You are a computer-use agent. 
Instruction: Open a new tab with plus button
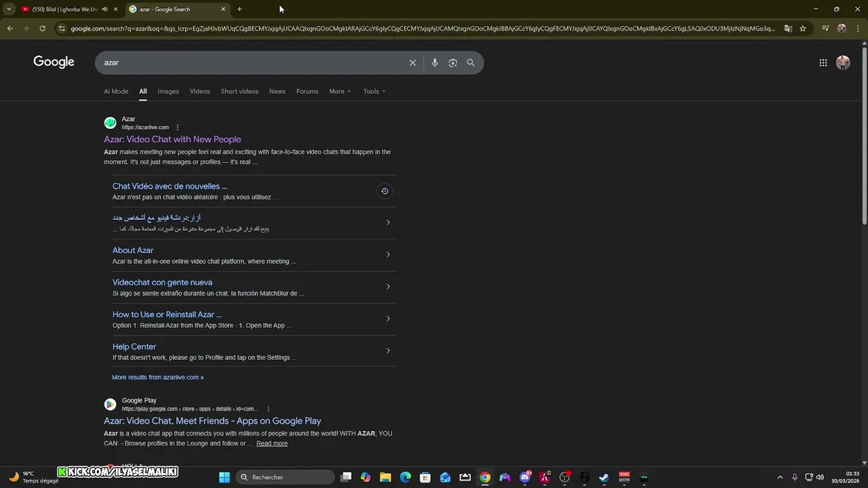pyautogui.click(x=239, y=9)
